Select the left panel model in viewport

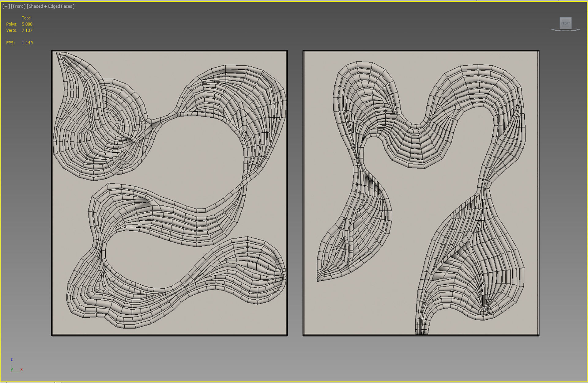tap(169, 193)
